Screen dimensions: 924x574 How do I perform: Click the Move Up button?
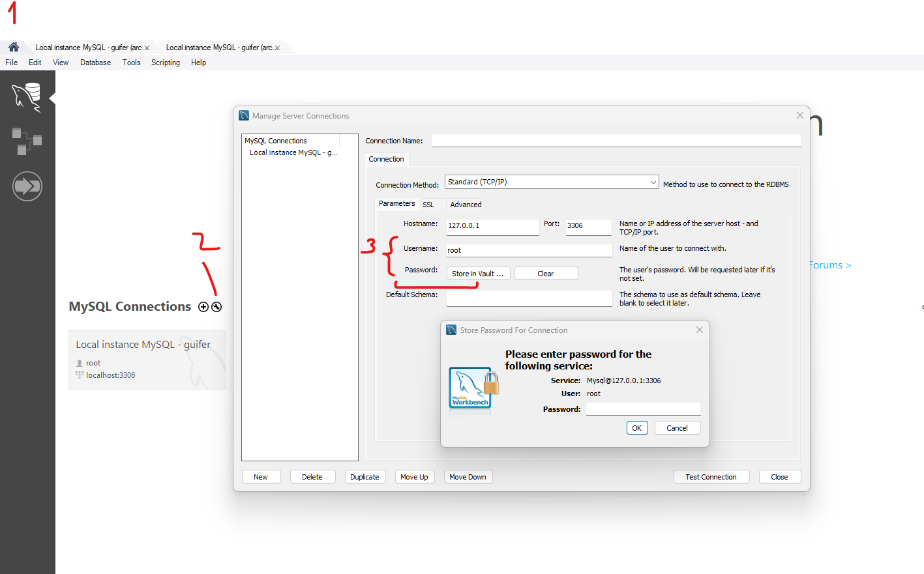click(x=415, y=477)
